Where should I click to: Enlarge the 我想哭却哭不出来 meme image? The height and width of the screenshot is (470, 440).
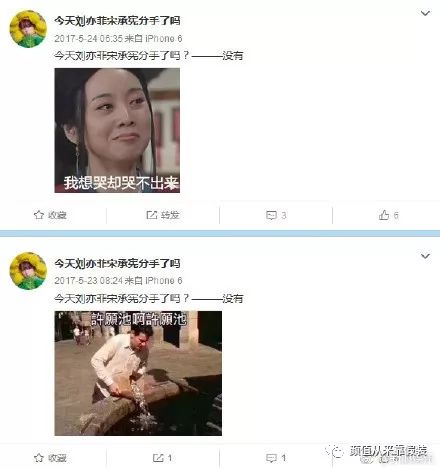117,130
